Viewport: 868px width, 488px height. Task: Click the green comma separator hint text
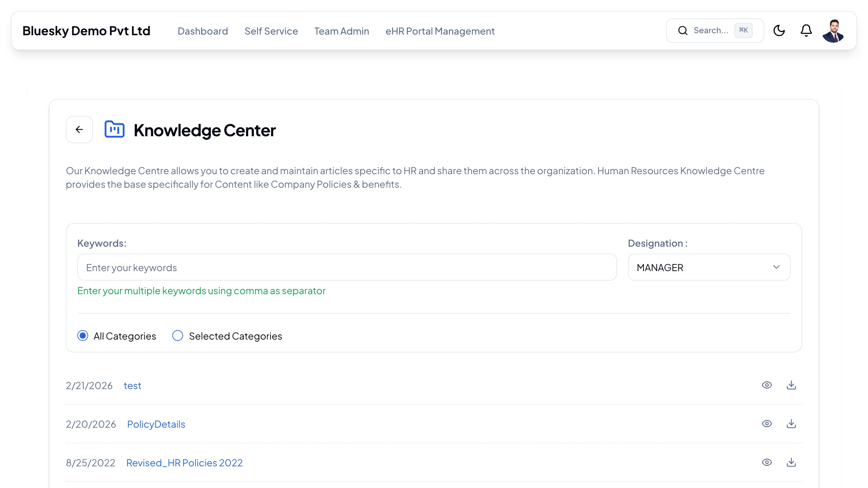(x=201, y=291)
